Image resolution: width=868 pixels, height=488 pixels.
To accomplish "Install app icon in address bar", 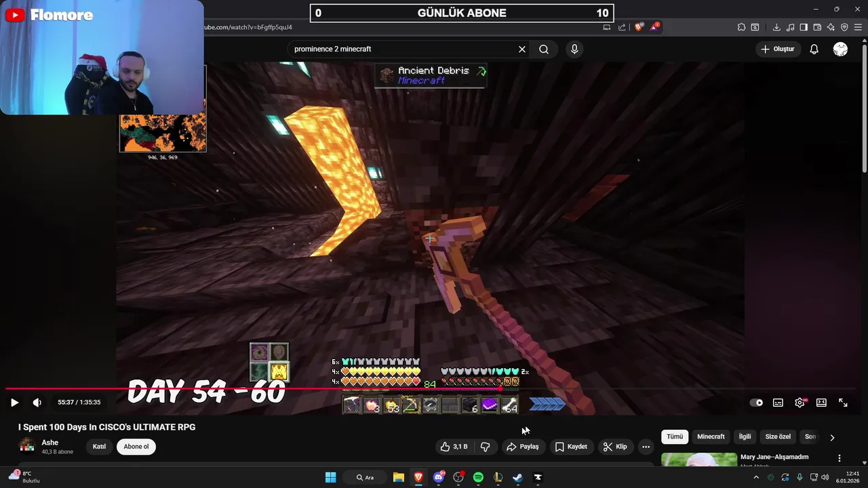I will tap(607, 27).
